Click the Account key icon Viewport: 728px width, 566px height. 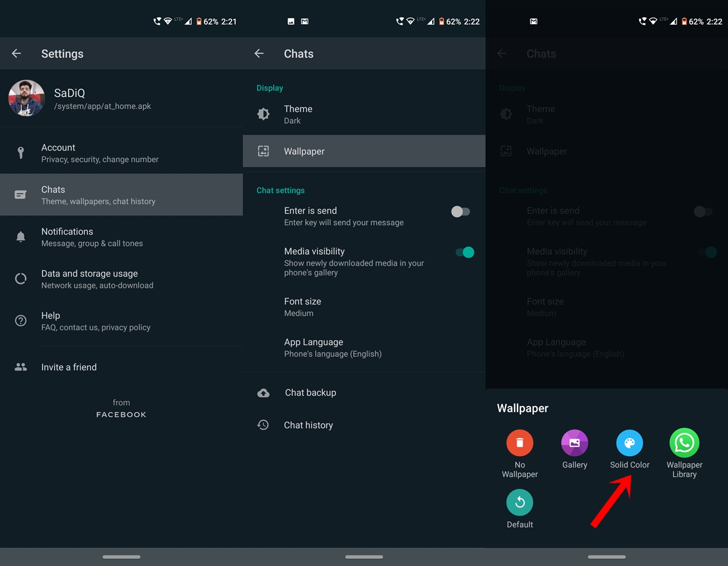click(x=21, y=153)
